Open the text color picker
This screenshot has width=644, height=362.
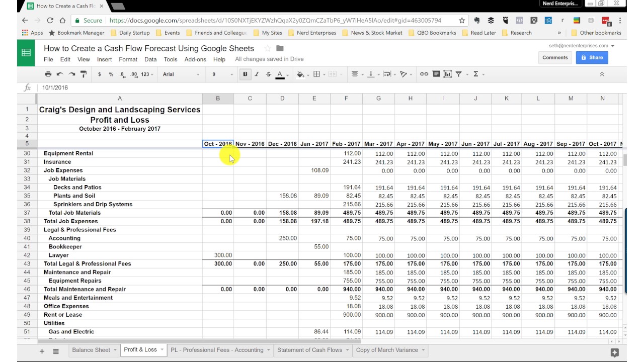281,74
